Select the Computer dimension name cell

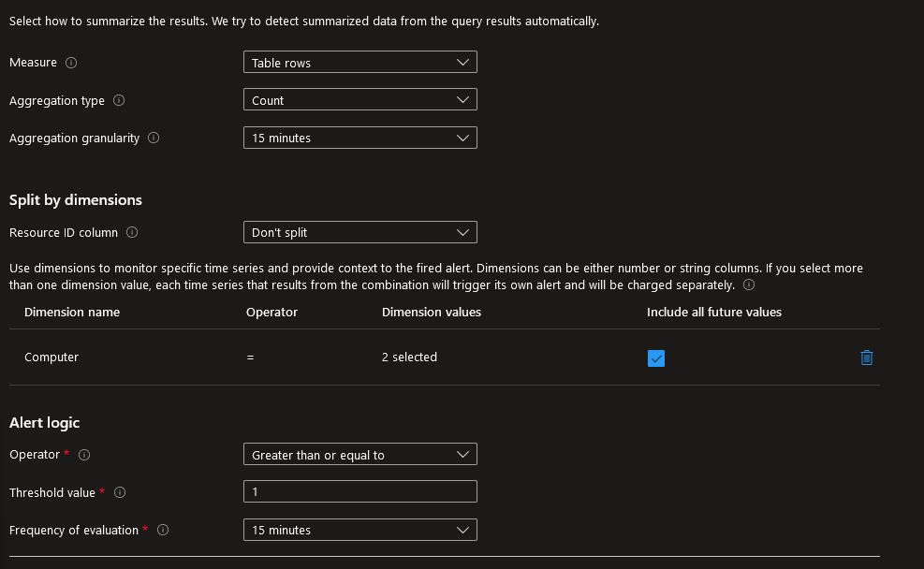click(51, 357)
